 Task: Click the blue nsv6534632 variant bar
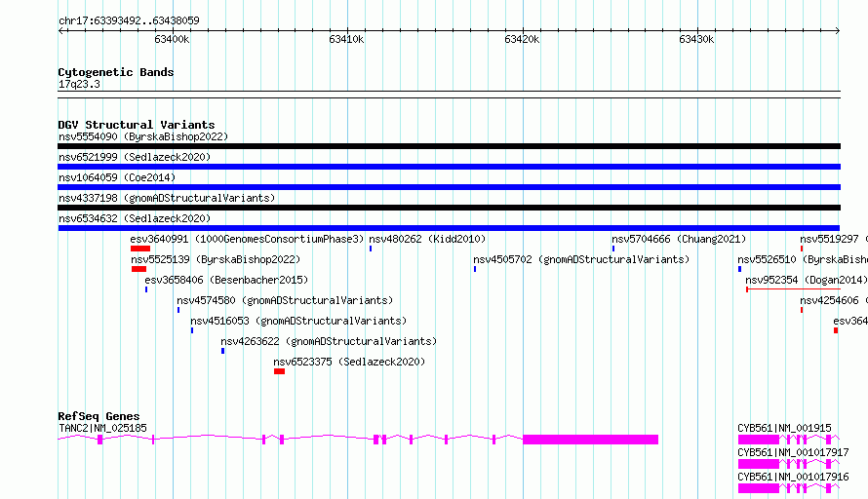[449, 228]
